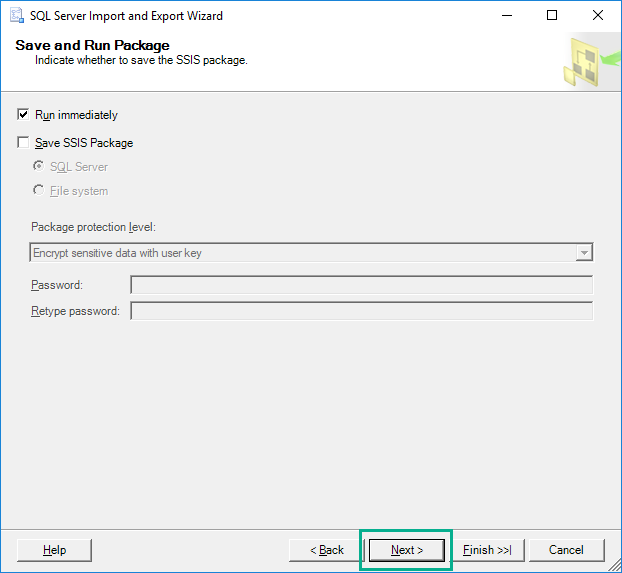Open the Package protection level dropdown
The image size is (622, 573).
click(x=584, y=253)
